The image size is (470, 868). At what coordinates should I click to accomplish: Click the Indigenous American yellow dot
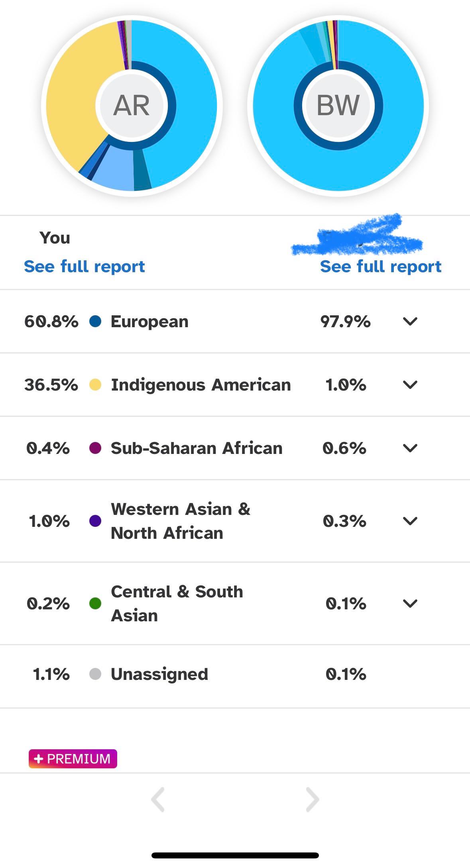95,385
